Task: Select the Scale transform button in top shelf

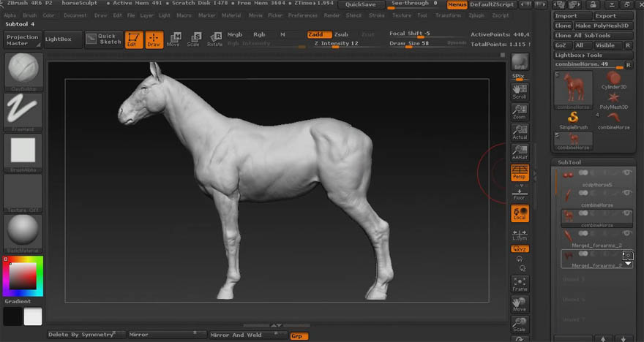Action: [194, 39]
